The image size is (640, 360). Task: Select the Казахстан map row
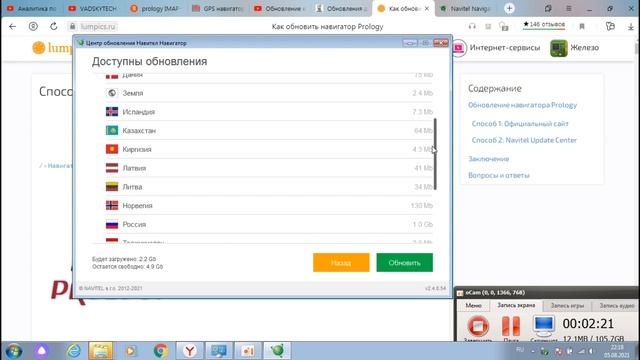[x=269, y=131]
